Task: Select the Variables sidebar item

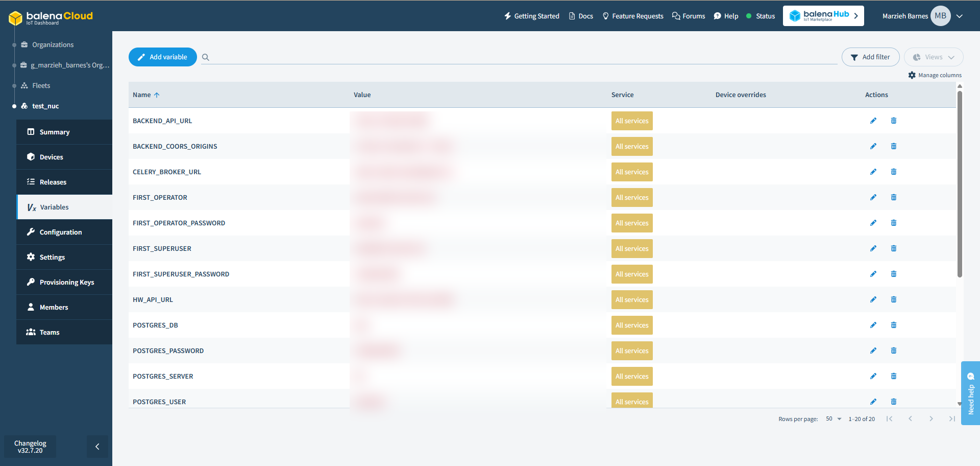Action: click(64, 207)
